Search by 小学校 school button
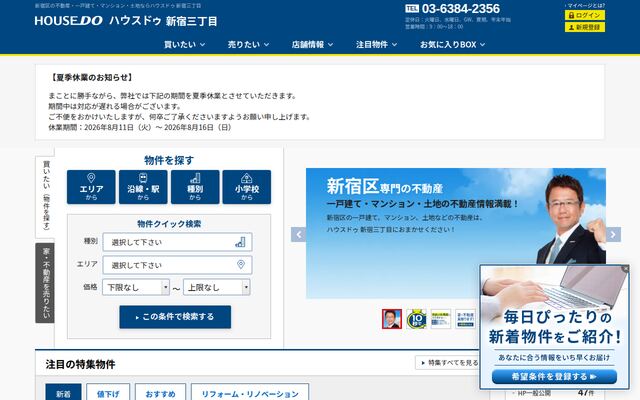The width and height of the screenshot is (640, 400). 247,187
